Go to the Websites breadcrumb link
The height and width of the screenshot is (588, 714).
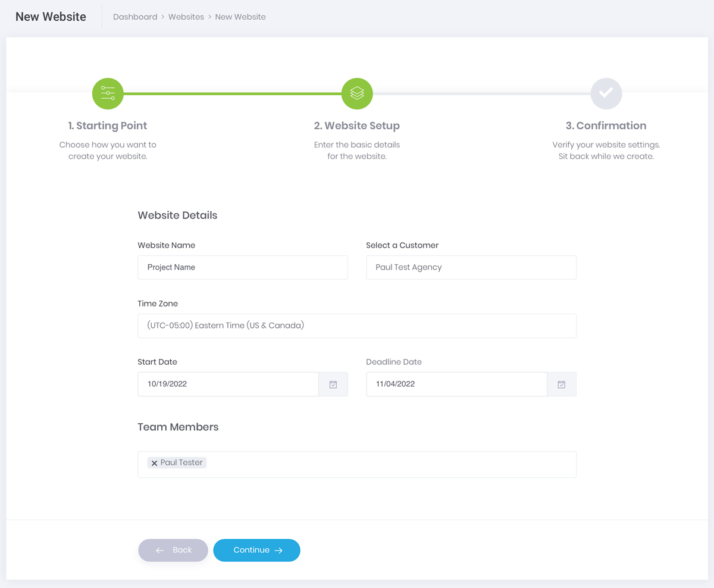[x=186, y=17]
